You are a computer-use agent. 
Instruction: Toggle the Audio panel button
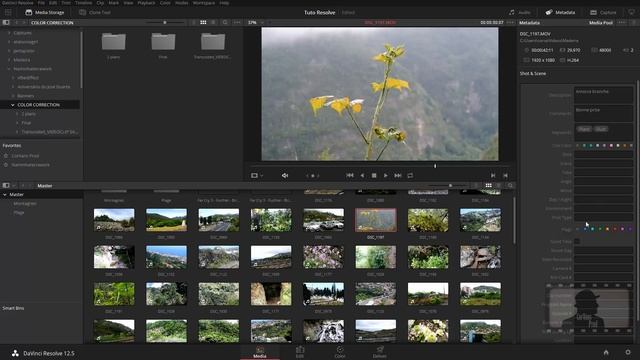click(520, 12)
